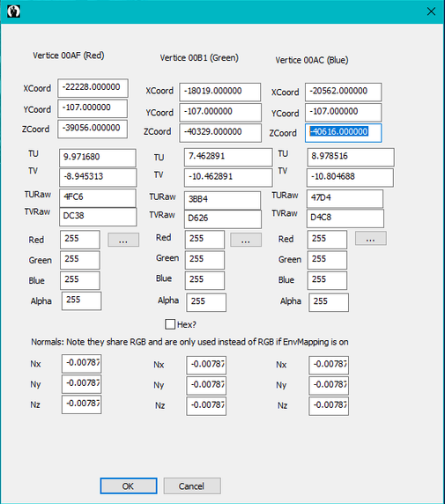Edit Ny normal field of Vertice 00B1 column
This screenshot has width=445, height=504.
[206, 385]
